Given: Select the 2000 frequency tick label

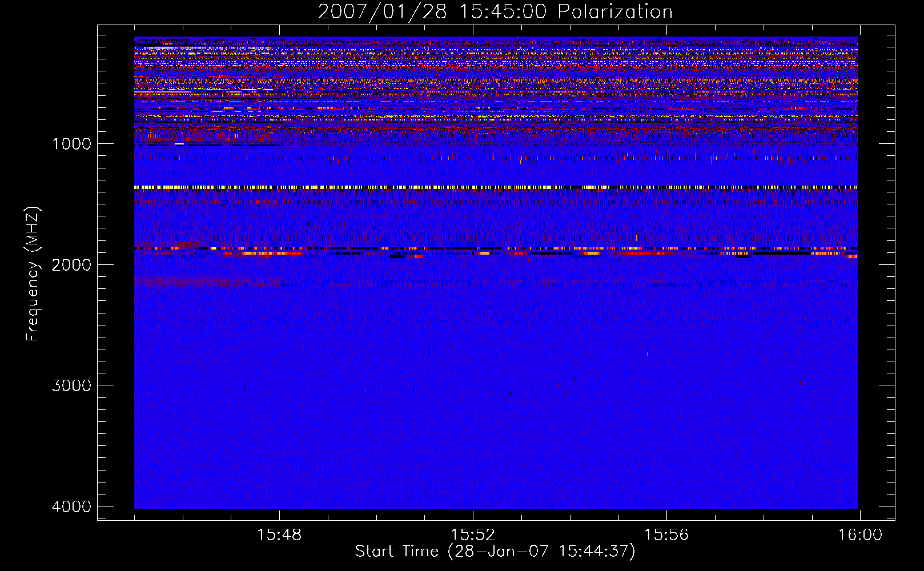Looking at the screenshot, I should tap(71, 264).
